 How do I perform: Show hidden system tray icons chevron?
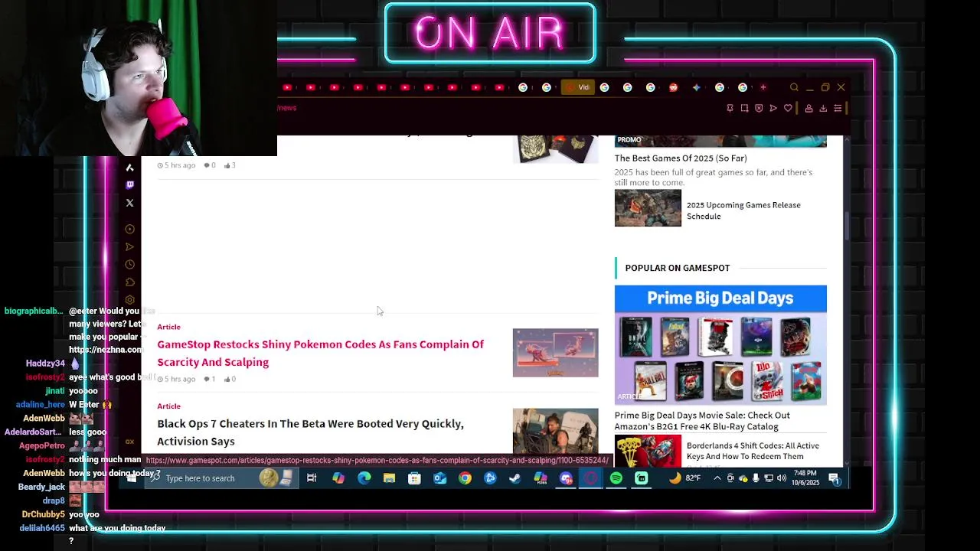717,478
